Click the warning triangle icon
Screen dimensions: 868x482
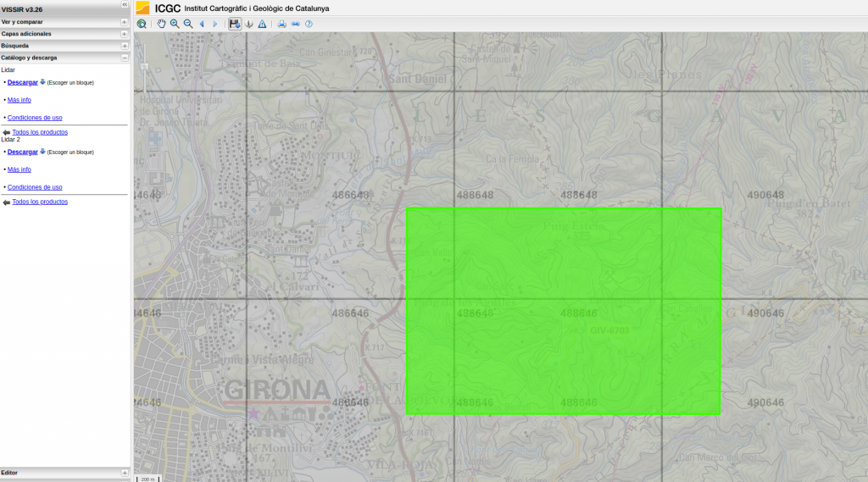(x=263, y=24)
